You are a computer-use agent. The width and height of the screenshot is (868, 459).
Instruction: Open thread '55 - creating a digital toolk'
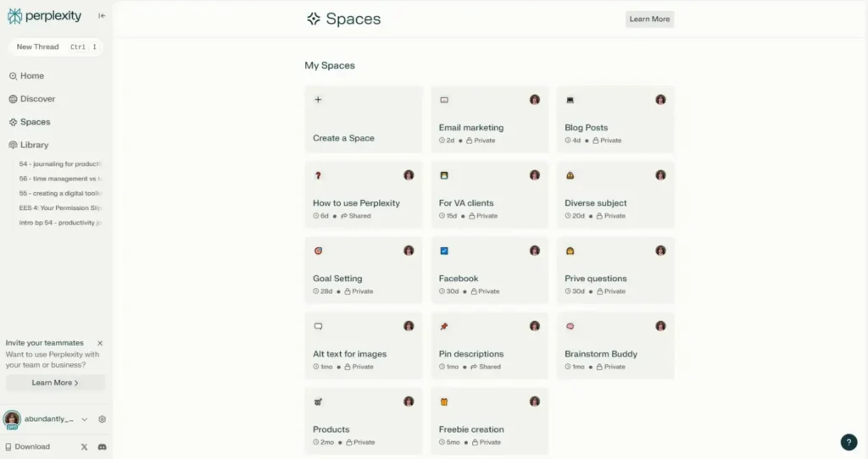(60, 194)
